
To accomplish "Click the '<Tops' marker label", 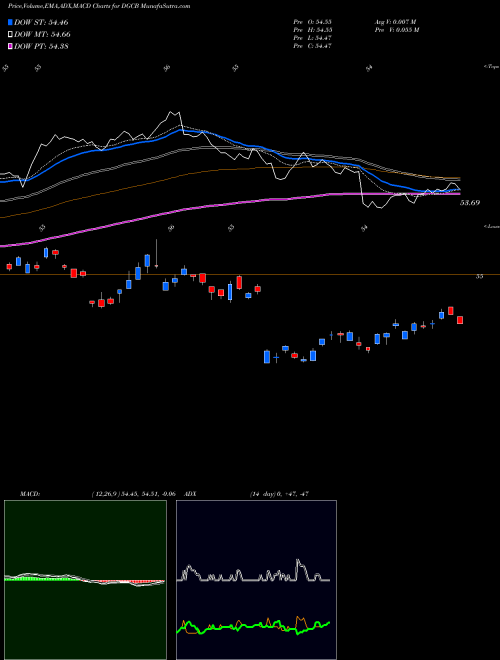I will tap(492, 67).
